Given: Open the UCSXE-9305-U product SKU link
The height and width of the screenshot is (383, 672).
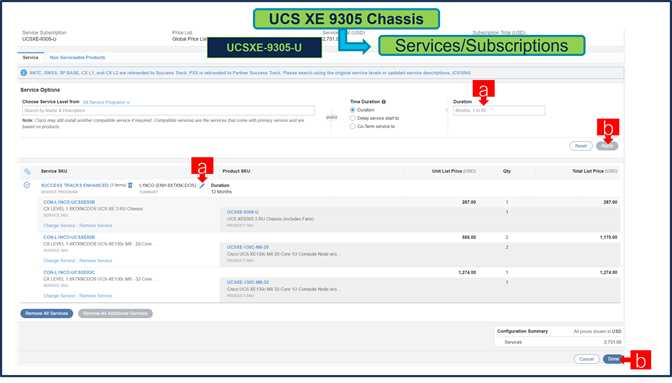Looking at the screenshot, I should 243,212.
